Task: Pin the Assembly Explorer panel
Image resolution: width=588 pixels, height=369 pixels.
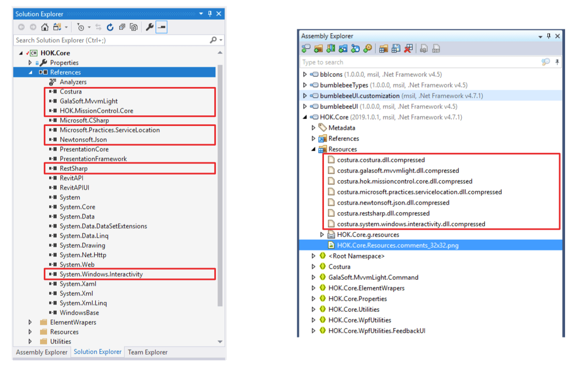Action: coord(548,36)
